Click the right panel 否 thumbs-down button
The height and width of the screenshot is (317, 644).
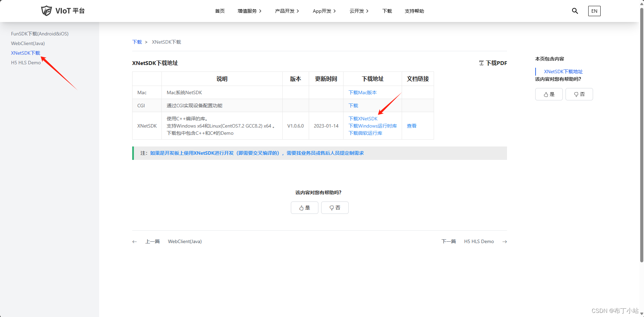579,94
